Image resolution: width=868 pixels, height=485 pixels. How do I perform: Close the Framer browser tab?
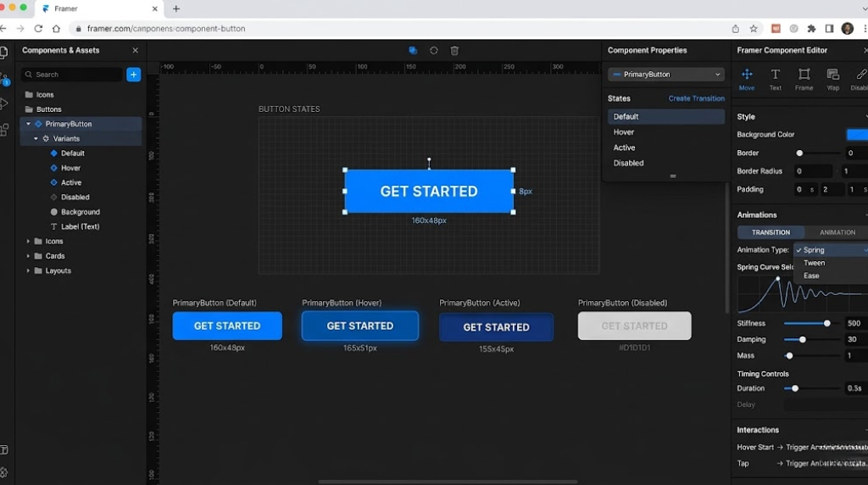tap(154, 8)
